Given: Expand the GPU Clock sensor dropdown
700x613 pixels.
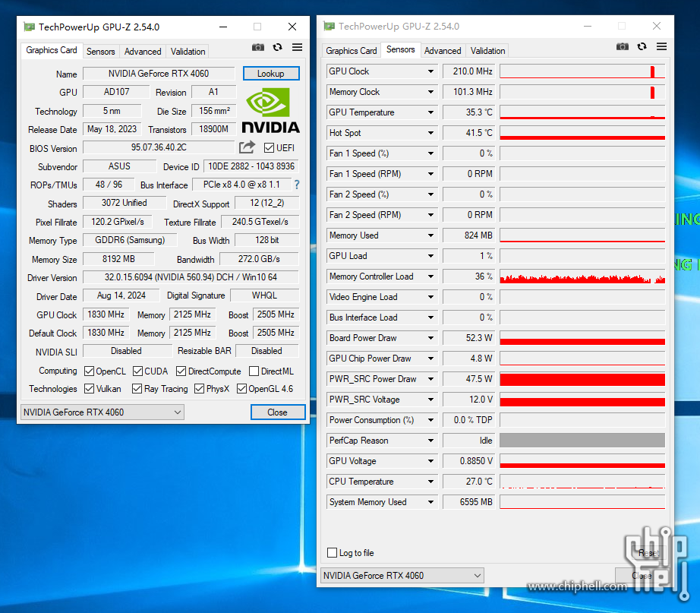Looking at the screenshot, I should (430, 71).
